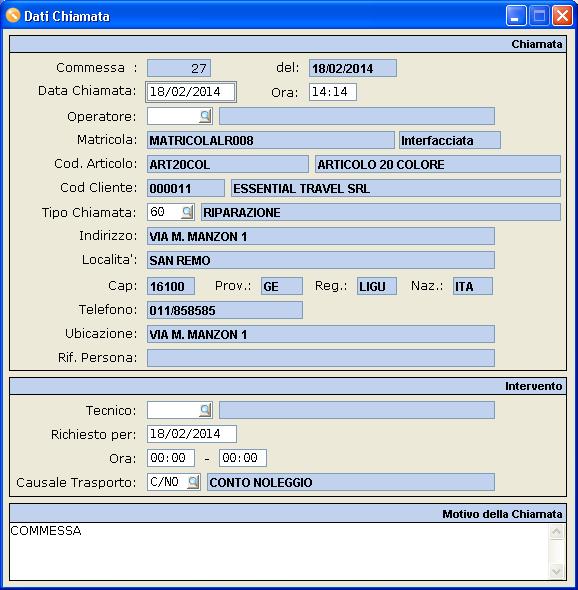
Task: Click the Motivo text area scroll down arrow
Action: (556, 572)
